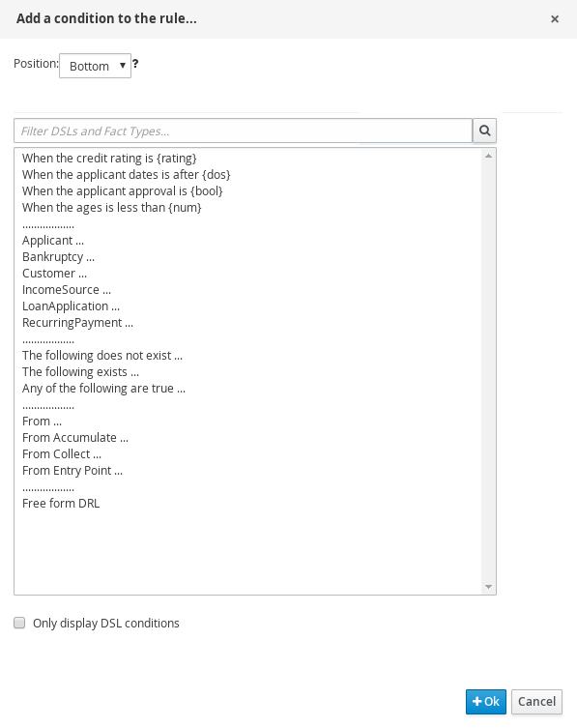
Task: Pick 'The following does not exist' option
Action: 102,356
